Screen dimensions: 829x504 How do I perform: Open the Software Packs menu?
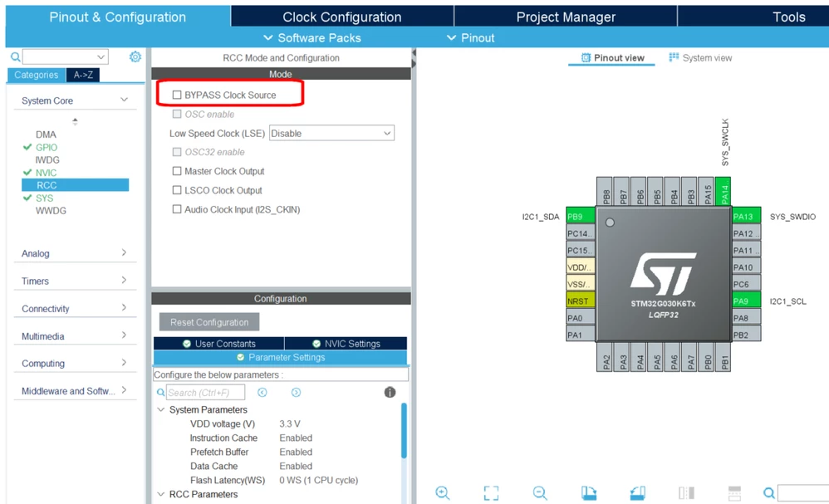312,38
